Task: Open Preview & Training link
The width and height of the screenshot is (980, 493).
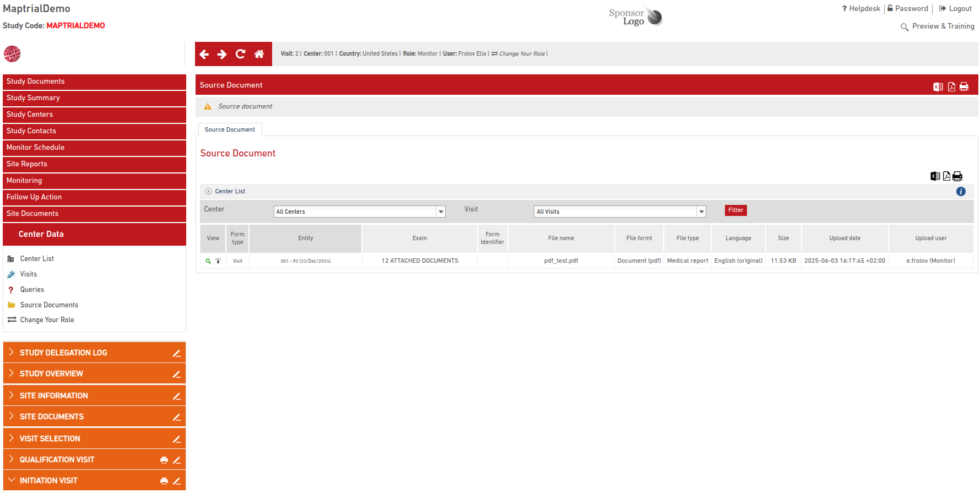Action: (938, 26)
